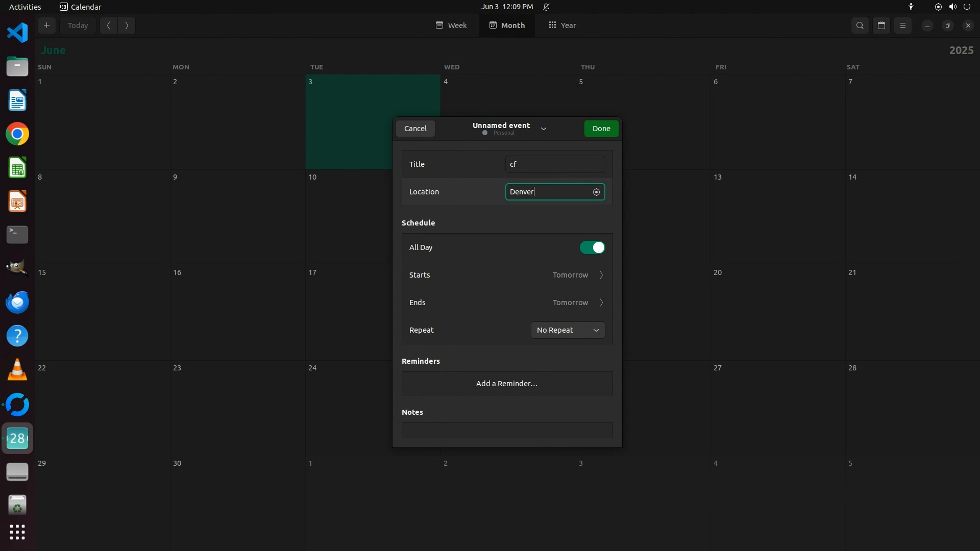Open the No Repeat dropdown

coord(568,330)
